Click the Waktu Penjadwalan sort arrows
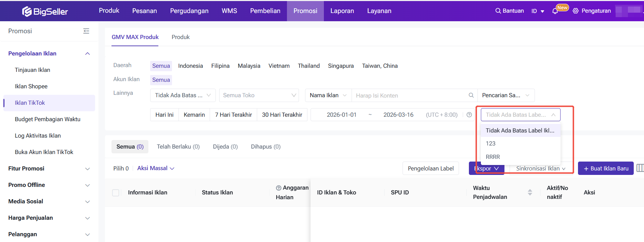Screen dimensions: 644x242 (530, 192)
